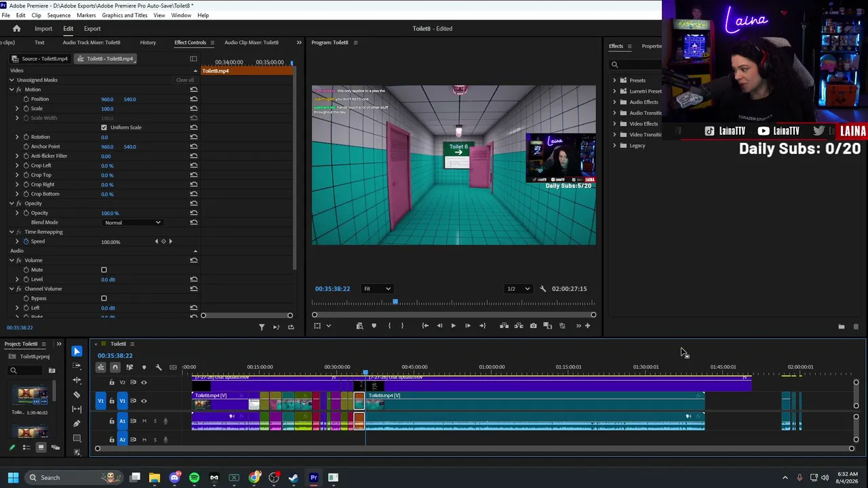Activate the Ripple Edit tool
Image resolution: width=868 pixels, height=488 pixels.
point(77,380)
